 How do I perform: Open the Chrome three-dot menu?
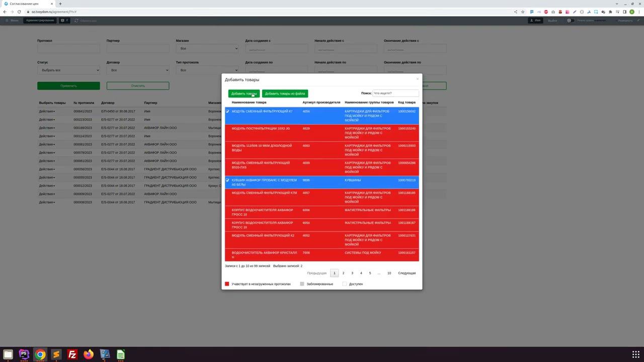click(x=639, y=12)
